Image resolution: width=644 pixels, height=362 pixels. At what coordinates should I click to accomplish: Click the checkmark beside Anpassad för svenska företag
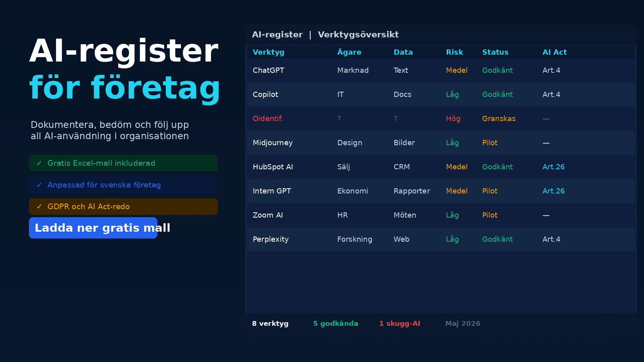(39, 185)
